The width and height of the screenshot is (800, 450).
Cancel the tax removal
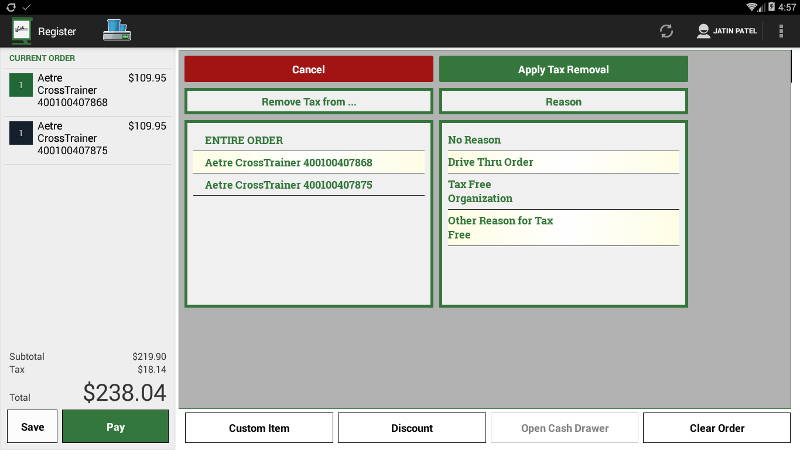pyautogui.click(x=309, y=69)
